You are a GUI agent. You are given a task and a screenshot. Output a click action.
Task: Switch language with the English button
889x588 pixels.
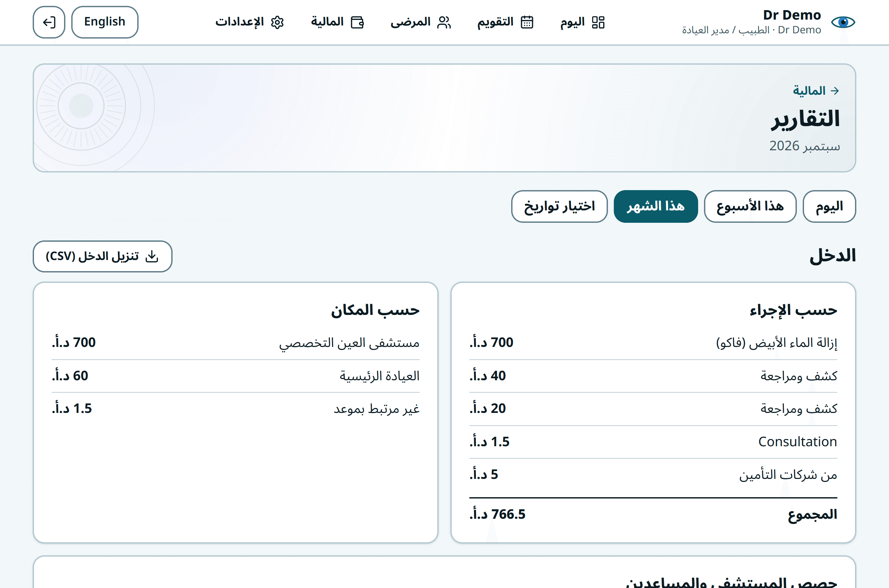[x=105, y=22]
